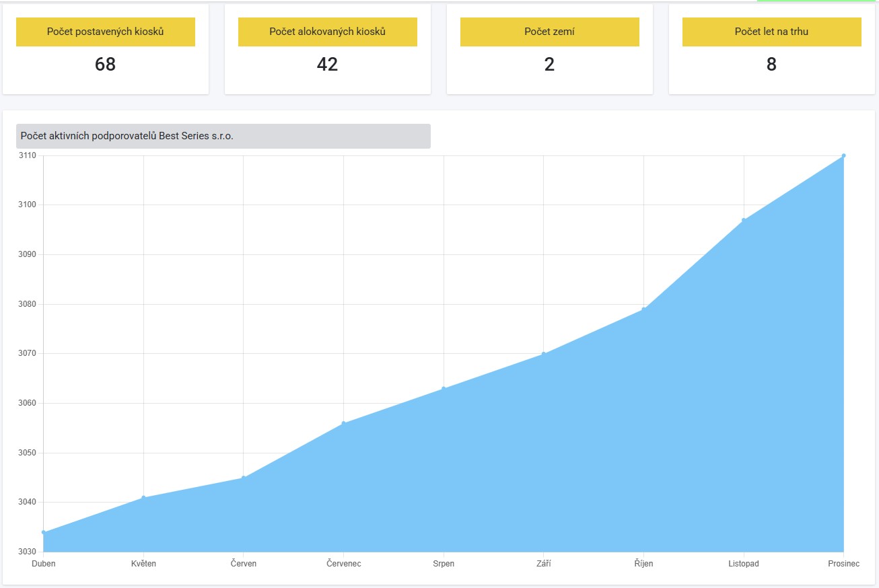This screenshot has height=588, width=879.
Task: Click the number 2 under Počet zemí
Action: pyautogui.click(x=549, y=65)
